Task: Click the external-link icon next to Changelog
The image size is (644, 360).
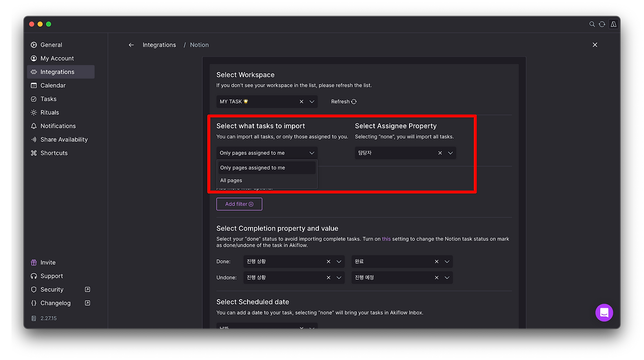Action: [88, 303]
